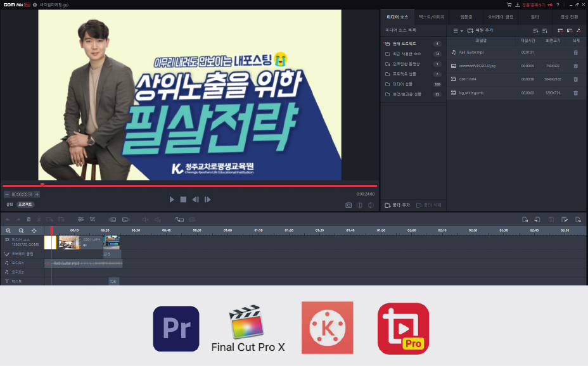Click the Adobe Premiere Pro icon
Viewport: 588px width, 366px height.
176,329
